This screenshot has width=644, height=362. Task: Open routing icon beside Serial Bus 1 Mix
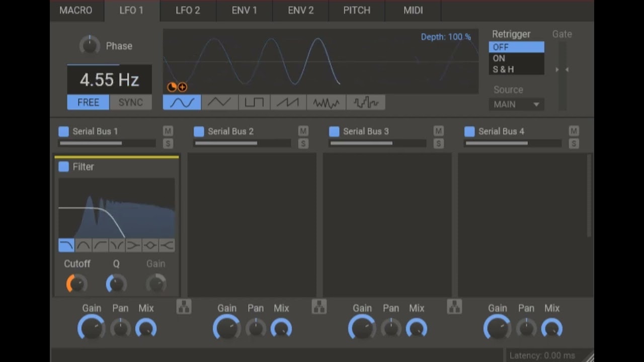(x=184, y=307)
